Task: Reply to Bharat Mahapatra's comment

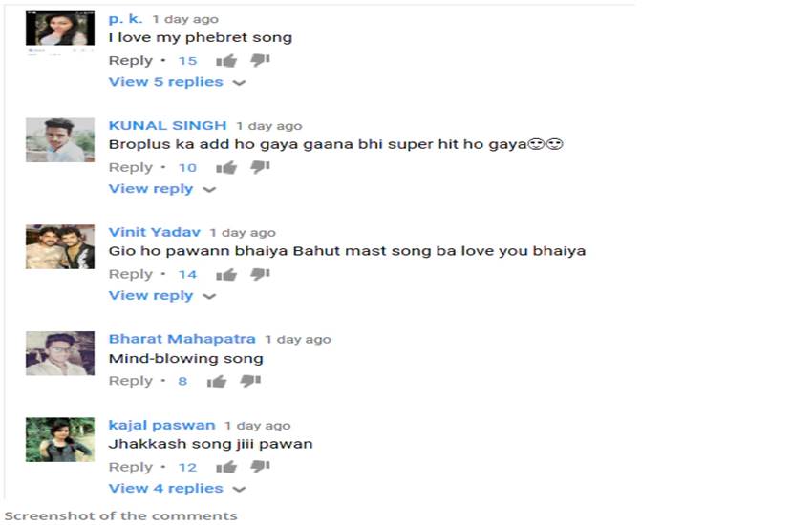Action: click(131, 381)
